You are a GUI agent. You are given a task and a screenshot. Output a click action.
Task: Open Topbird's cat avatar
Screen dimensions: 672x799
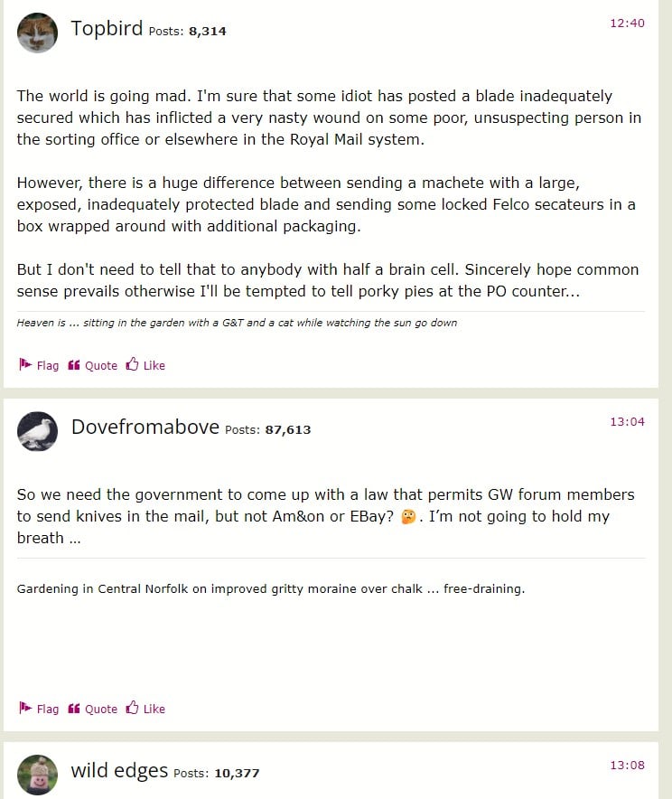coord(37,33)
